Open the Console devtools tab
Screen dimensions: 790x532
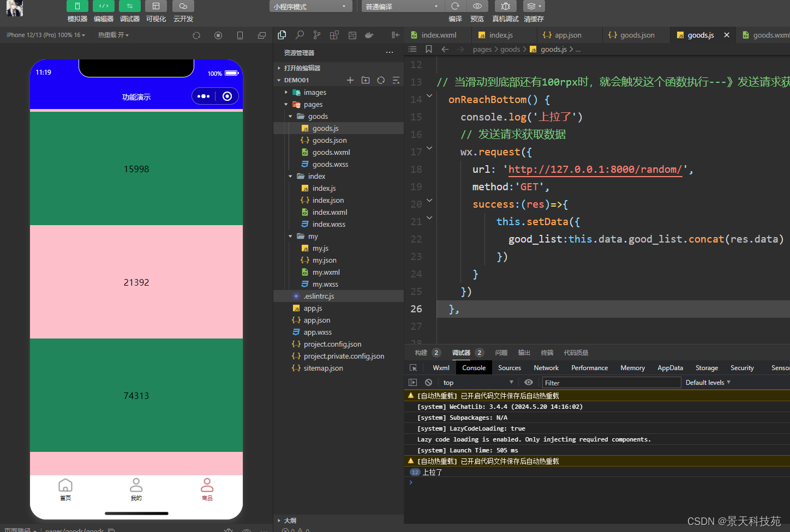(474, 368)
